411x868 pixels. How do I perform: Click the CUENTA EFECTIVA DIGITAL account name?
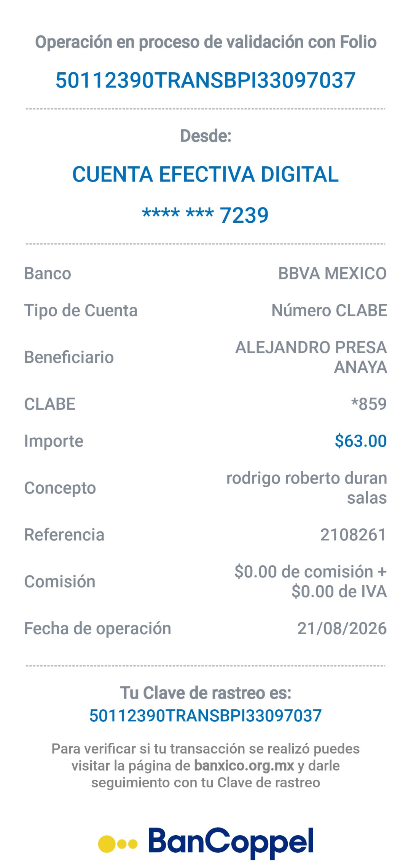click(x=205, y=174)
